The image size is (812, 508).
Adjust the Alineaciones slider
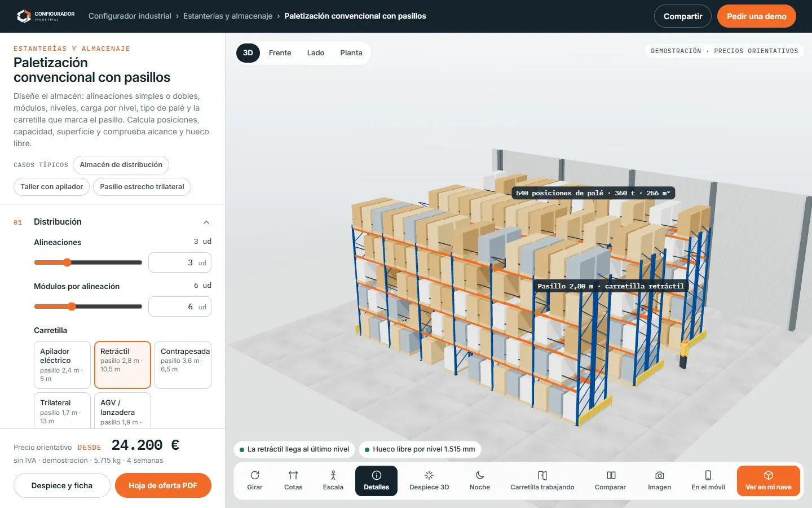point(88,262)
